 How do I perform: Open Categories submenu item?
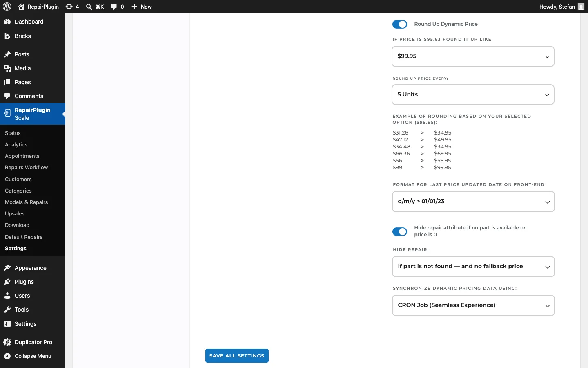pos(18,191)
